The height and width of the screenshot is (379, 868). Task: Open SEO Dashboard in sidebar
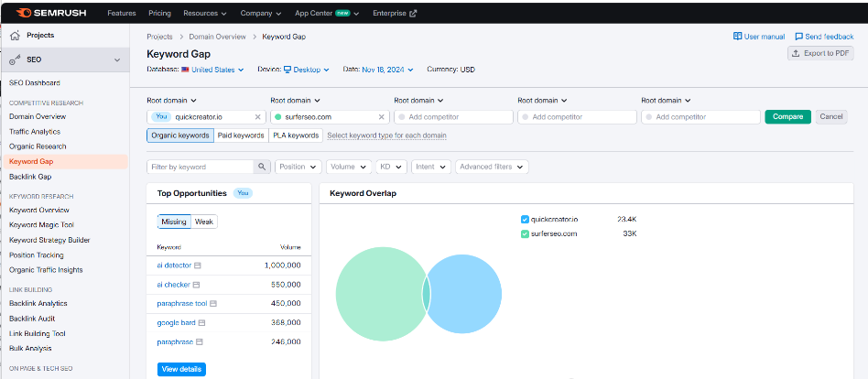(34, 83)
